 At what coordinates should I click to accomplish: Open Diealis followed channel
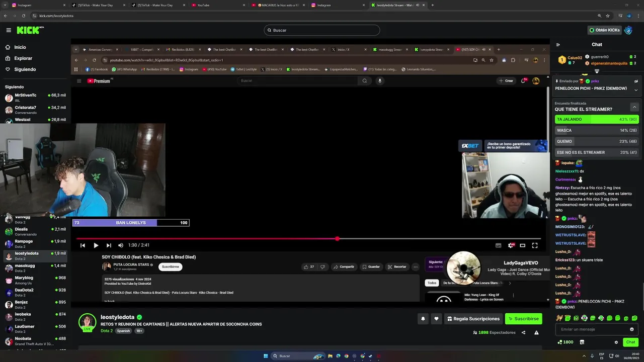click(35, 231)
